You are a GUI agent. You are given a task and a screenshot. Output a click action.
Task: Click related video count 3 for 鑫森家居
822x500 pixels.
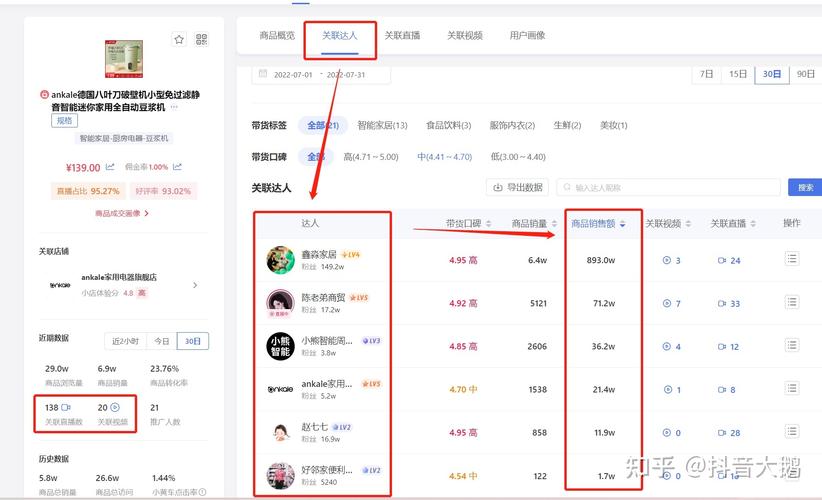pos(672,260)
